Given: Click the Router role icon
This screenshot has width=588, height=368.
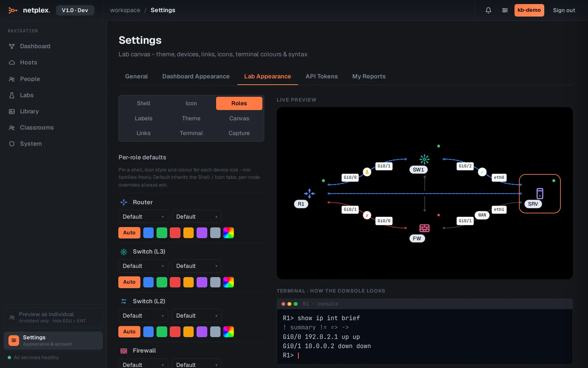Looking at the screenshot, I should [x=124, y=202].
